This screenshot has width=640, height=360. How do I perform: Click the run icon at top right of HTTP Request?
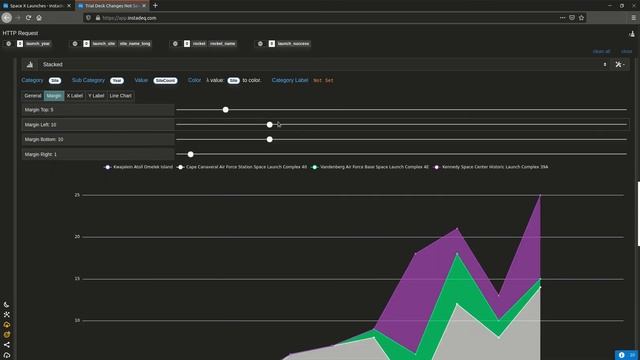(632, 34)
